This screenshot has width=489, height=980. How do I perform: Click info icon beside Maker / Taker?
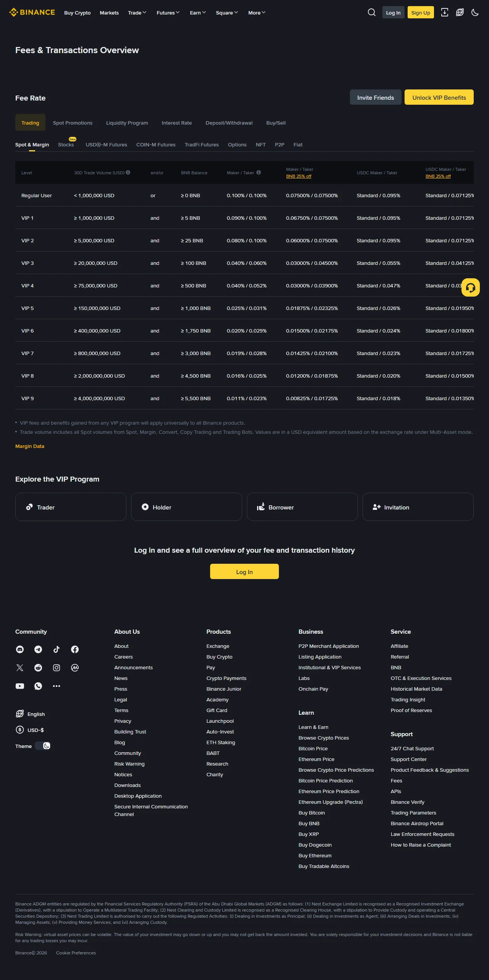coord(259,172)
